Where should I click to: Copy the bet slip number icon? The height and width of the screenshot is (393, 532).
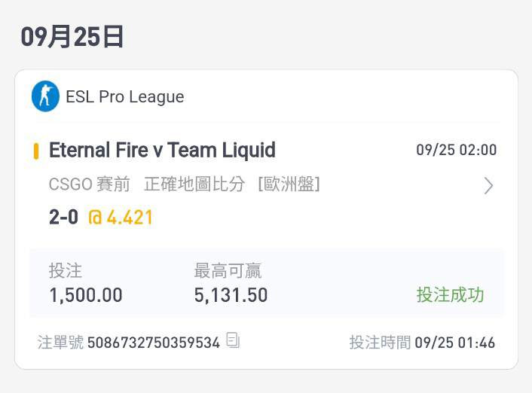(233, 340)
